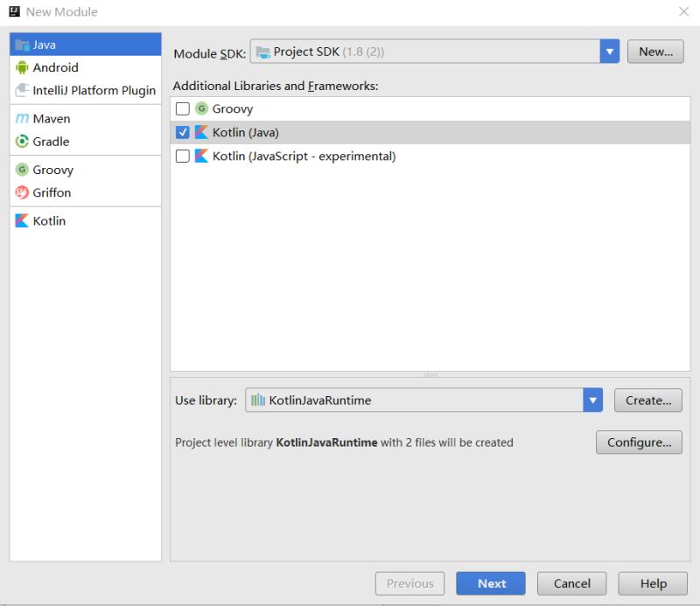Choose Griffon module type

tap(85, 192)
